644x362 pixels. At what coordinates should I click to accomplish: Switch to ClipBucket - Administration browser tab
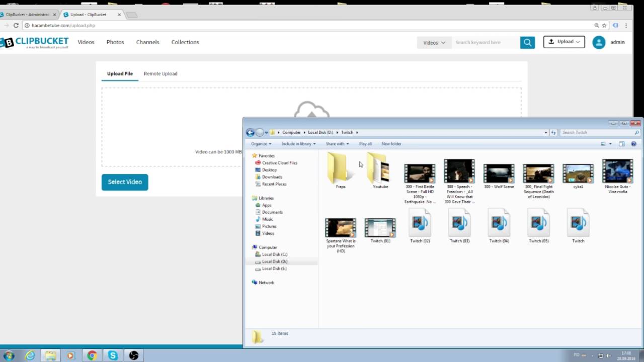coord(28,15)
